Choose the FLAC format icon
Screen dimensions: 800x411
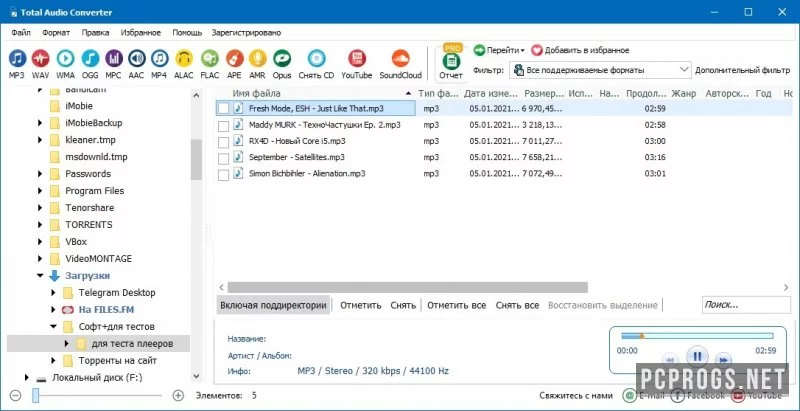(x=209, y=59)
